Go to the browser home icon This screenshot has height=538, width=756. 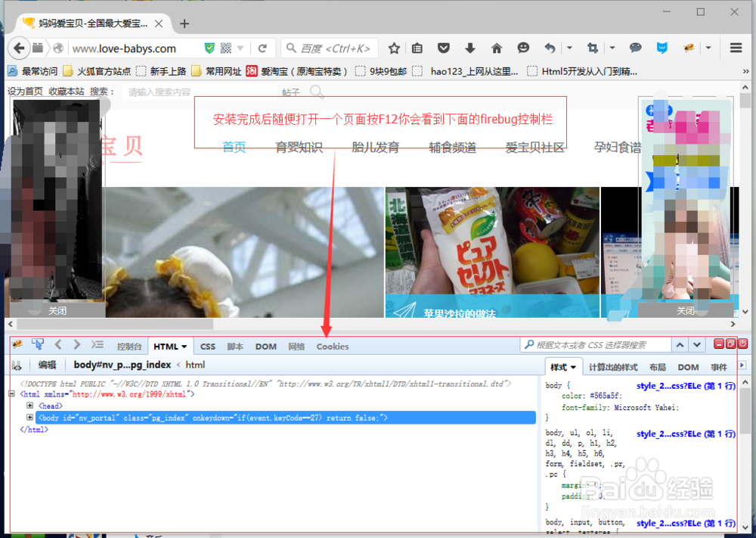click(497, 48)
